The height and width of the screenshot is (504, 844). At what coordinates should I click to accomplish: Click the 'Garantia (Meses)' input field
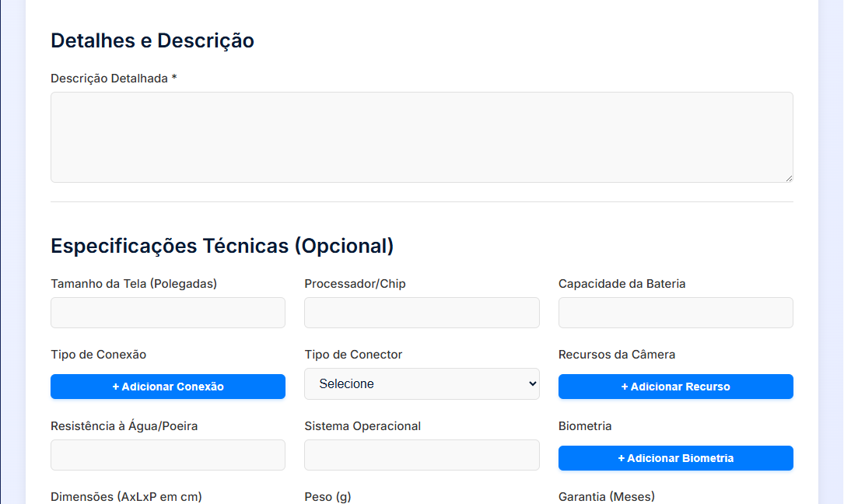(675, 502)
